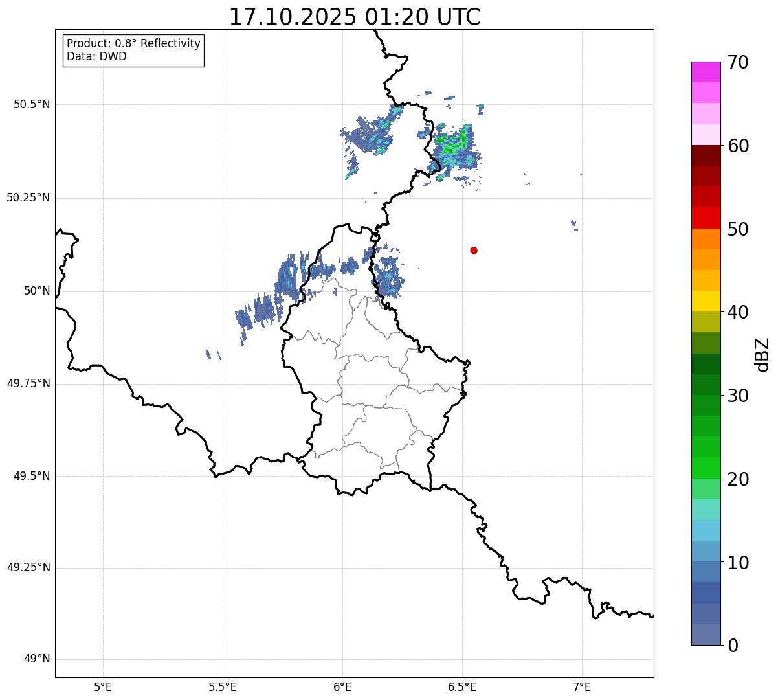The width and height of the screenshot is (778, 700).
Task: Click the title '17.10.2025 01:20 UTC'
Action: [x=355, y=16]
